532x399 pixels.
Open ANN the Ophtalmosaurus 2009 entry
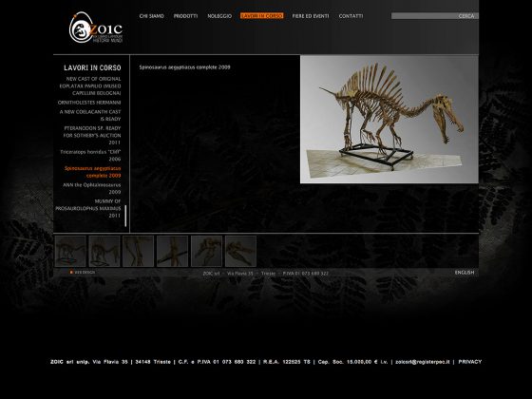(91, 188)
